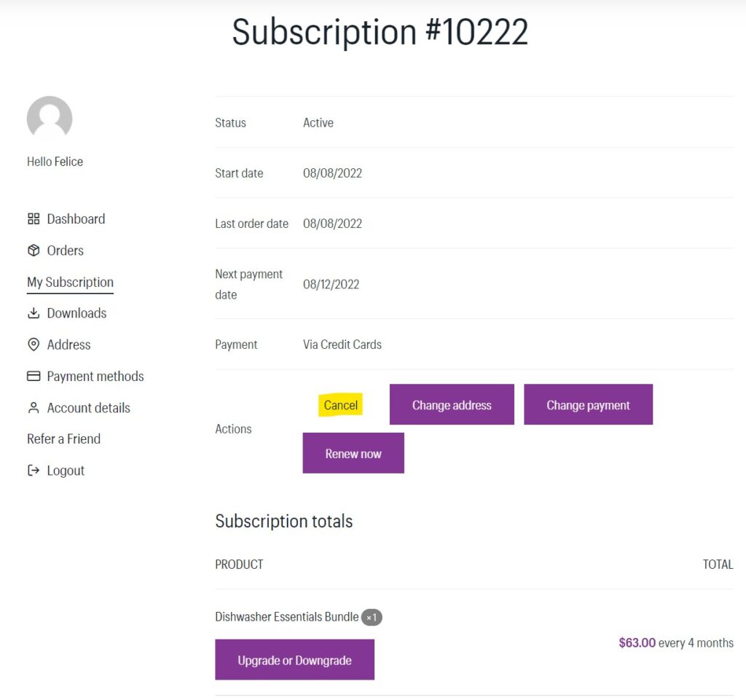Click the profile avatar image
The height and width of the screenshot is (700, 746).
pos(49,118)
